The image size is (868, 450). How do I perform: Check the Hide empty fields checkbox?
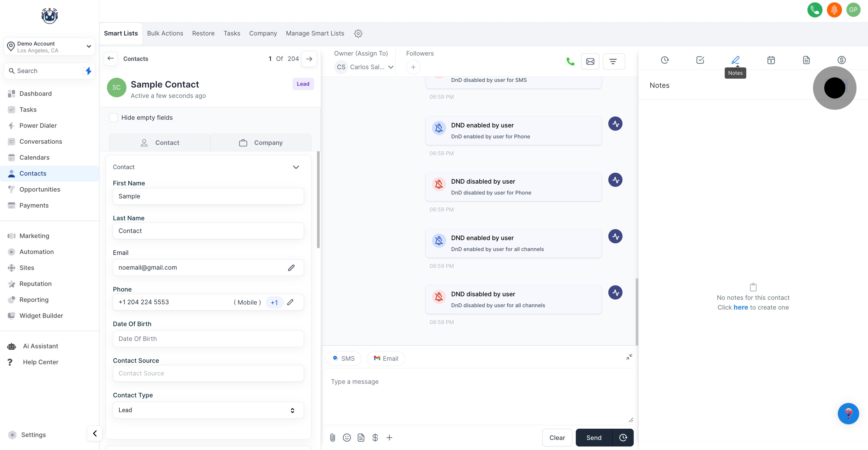click(x=113, y=117)
